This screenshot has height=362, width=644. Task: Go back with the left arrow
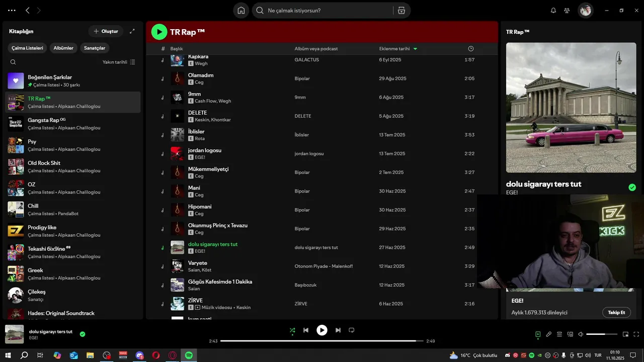[x=28, y=10]
